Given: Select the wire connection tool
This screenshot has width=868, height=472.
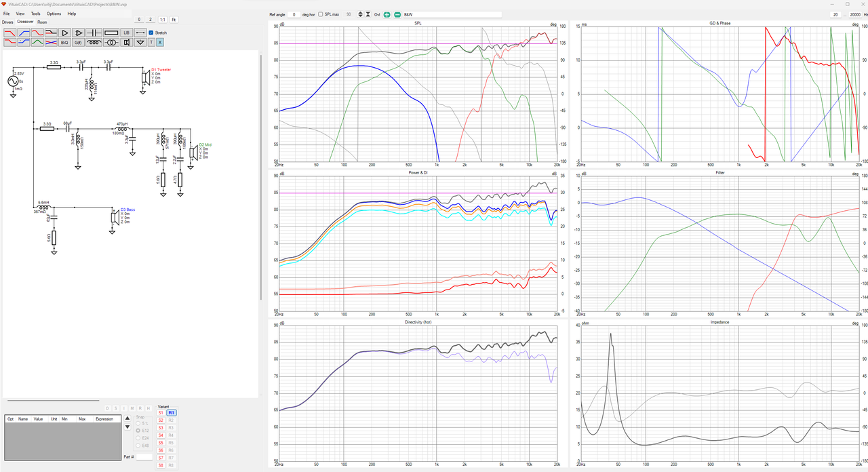Looking at the screenshot, I should point(140,33).
